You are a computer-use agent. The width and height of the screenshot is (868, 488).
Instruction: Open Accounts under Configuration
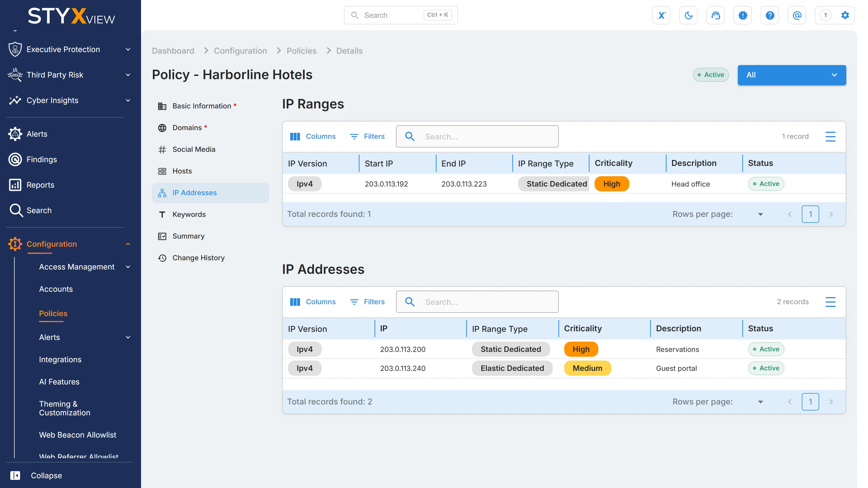56,289
